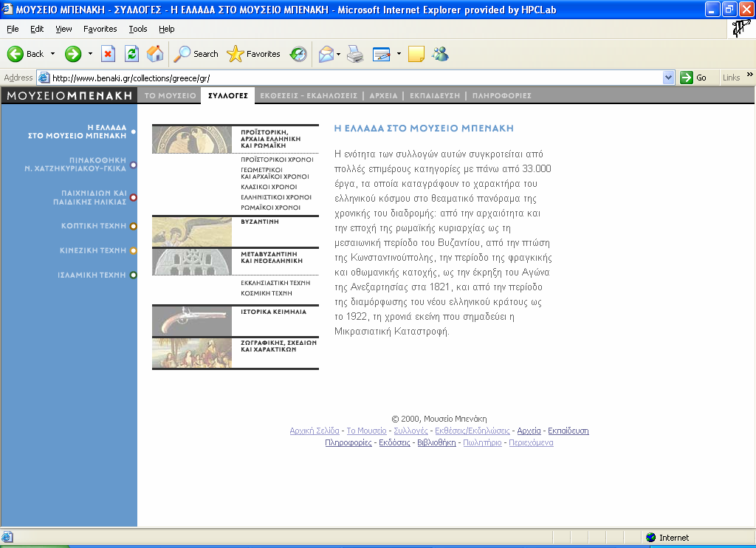Screen dimensions: 756x548
Task: Click the ancient Greek vase thumbnail
Action: point(192,140)
